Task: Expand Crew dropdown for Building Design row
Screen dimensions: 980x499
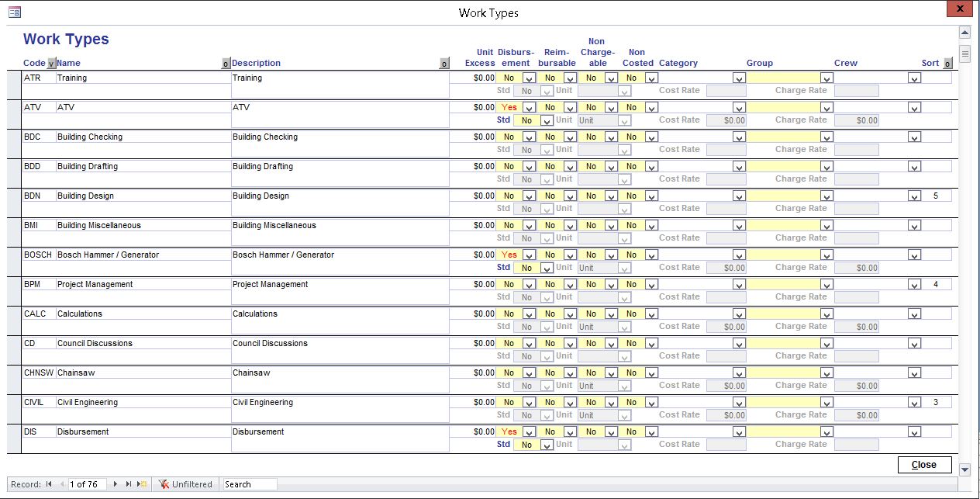Action: (x=915, y=196)
